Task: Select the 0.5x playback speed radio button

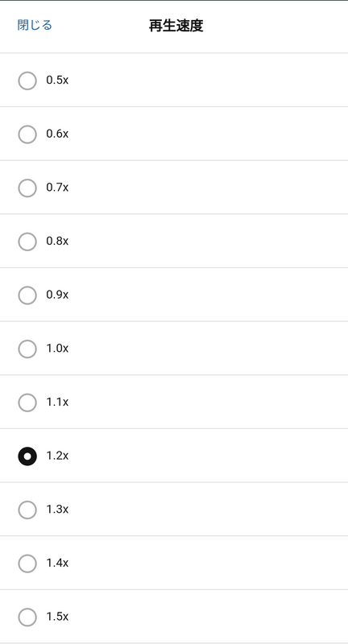Action: pos(27,80)
